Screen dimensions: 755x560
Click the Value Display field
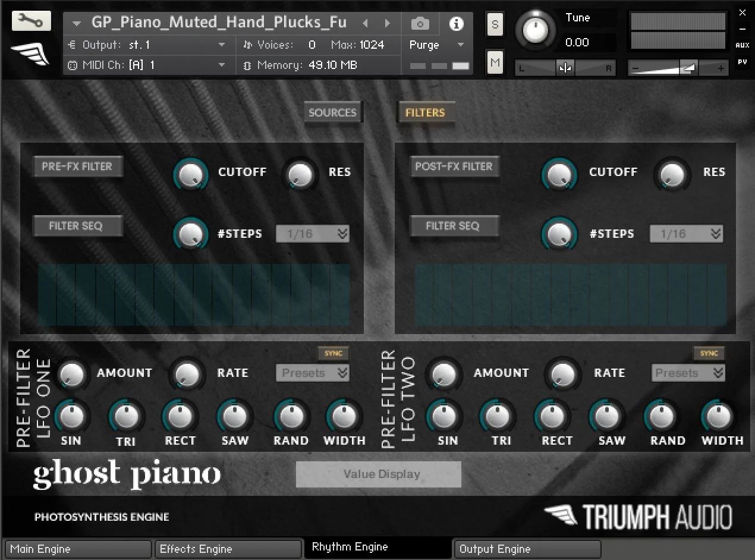pyautogui.click(x=379, y=474)
